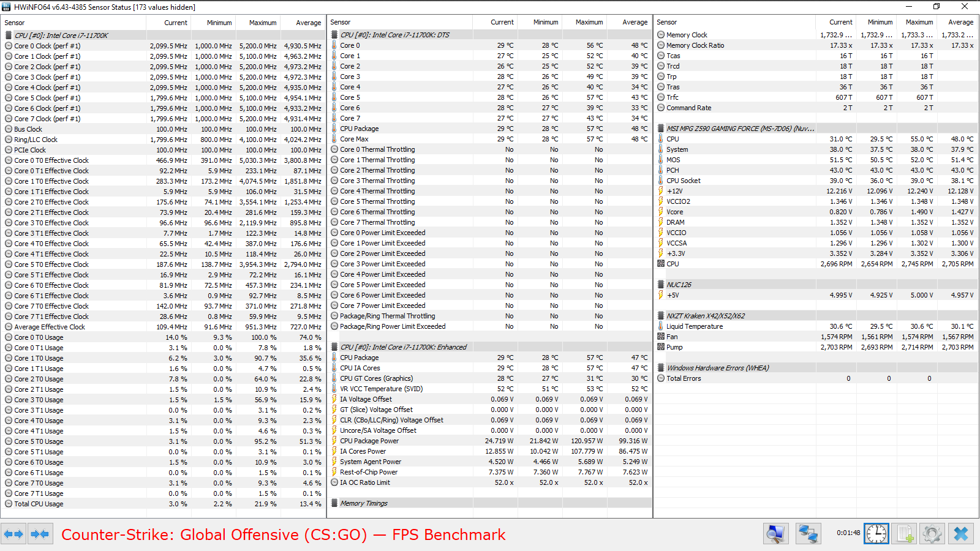
Task: Select the VR VCC Temperature (SVID) row
Action: point(490,389)
